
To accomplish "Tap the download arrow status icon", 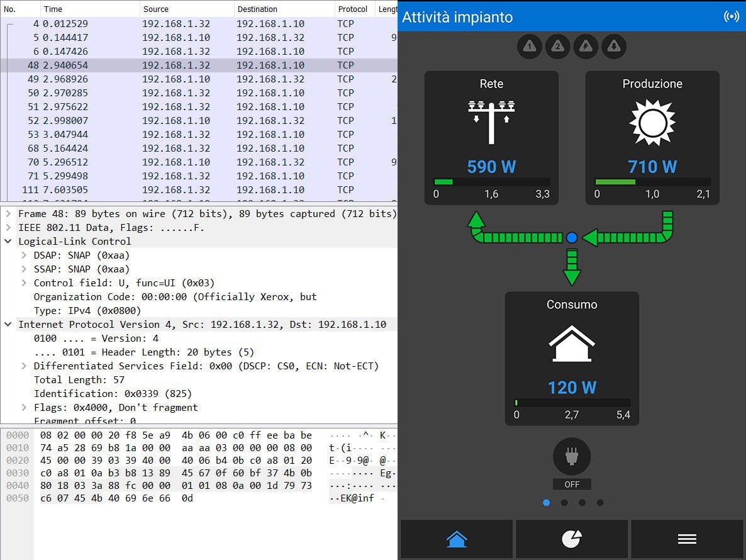I will (x=614, y=47).
